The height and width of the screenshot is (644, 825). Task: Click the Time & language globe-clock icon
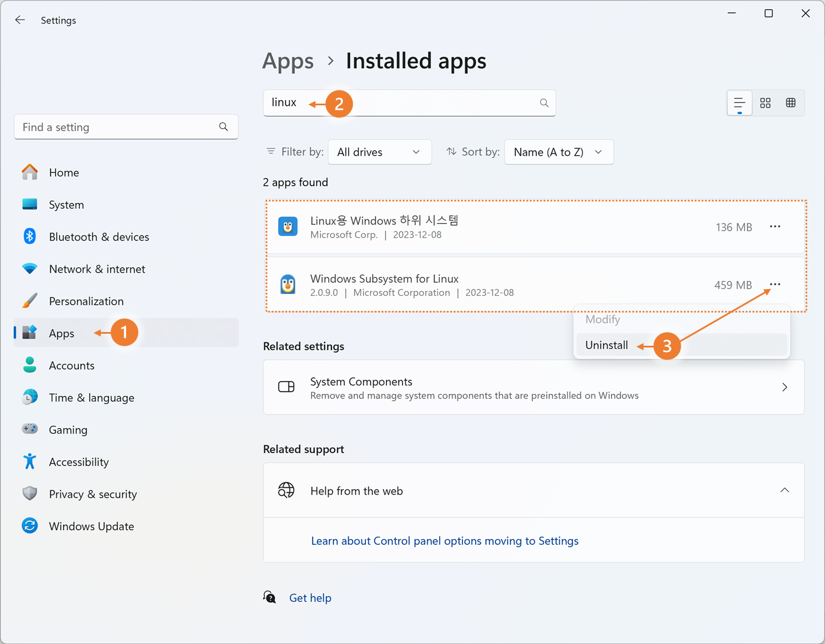pyautogui.click(x=30, y=397)
